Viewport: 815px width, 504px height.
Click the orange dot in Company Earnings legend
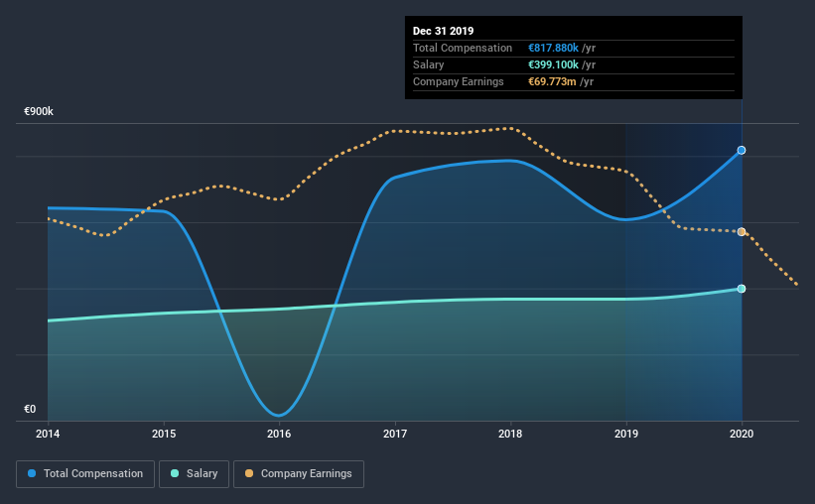pos(249,473)
